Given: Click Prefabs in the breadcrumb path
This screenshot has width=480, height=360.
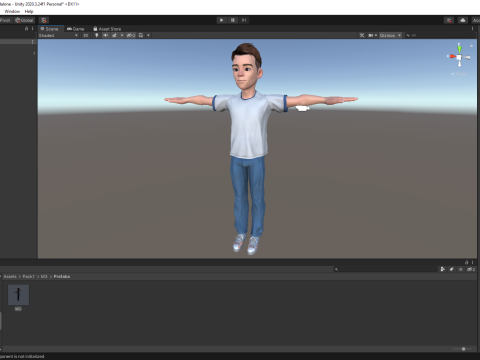Looking at the screenshot, I should (x=62, y=277).
